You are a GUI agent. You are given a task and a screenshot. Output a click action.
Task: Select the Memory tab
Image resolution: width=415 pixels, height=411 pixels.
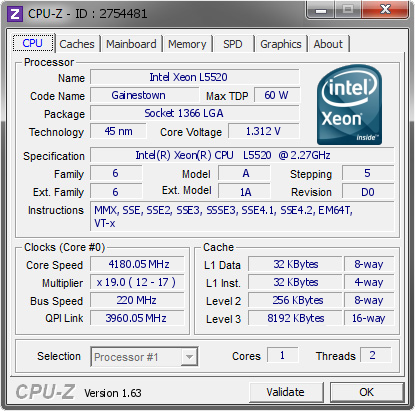pos(187,44)
